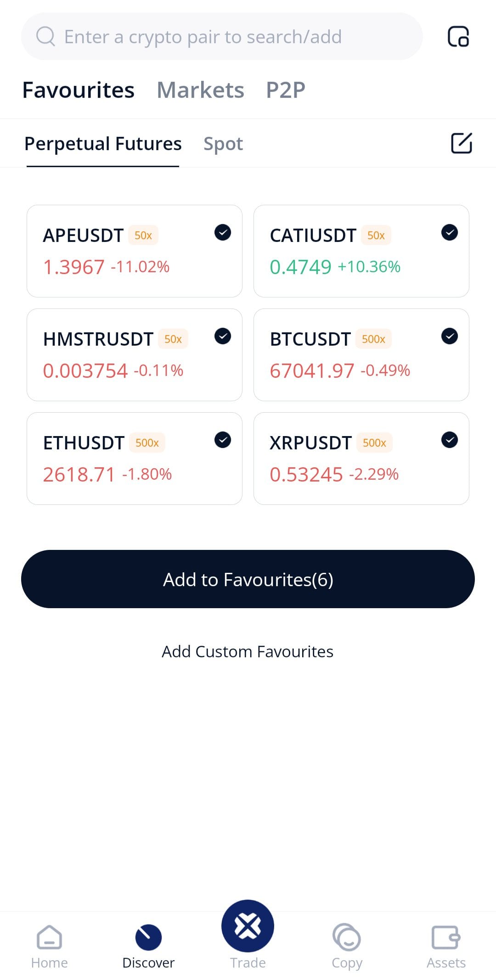This screenshot has height=980, width=496.
Task: Toggle the XRPUSDT checkmark off
Action: coord(450,440)
